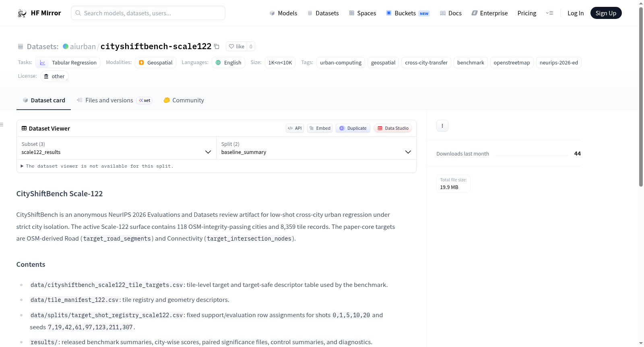This screenshot has width=644, height=347.
Task: Click the HF Mirror logo icon
Action: pyautogui.click(x=22, y=13)
